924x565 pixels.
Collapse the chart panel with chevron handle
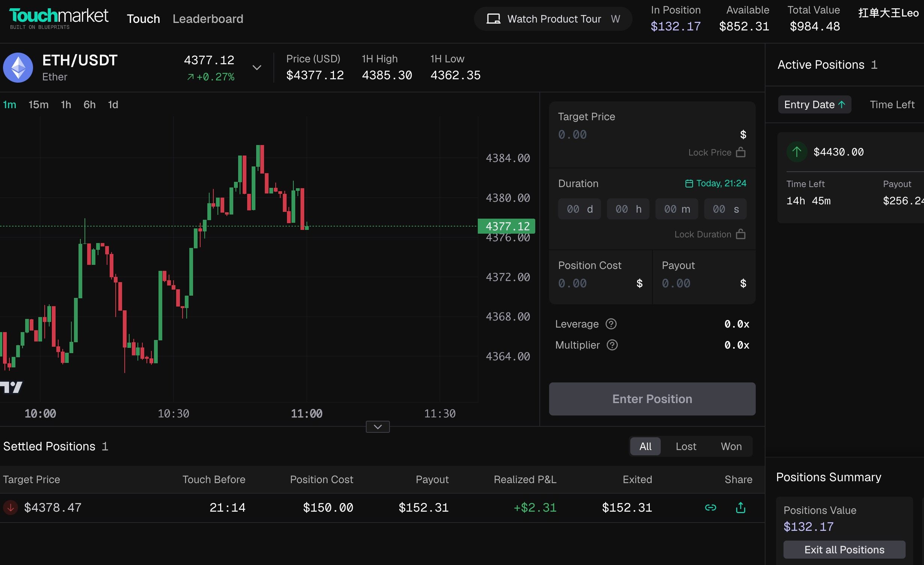(x=378, y=427)
